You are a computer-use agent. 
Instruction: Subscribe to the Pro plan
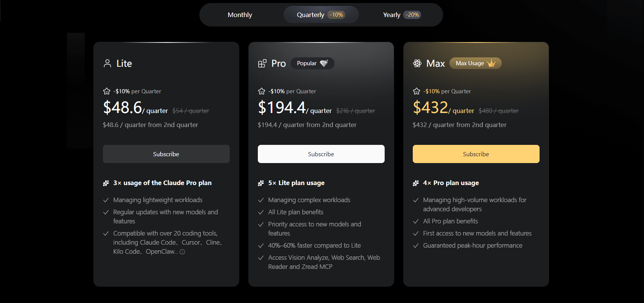point(321,154)
